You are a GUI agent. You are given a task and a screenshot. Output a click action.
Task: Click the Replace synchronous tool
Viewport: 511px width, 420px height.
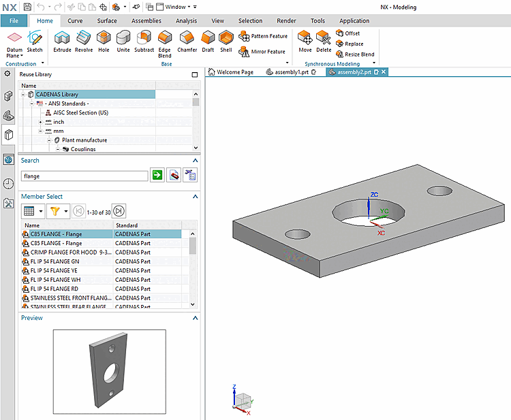tap(350, 44)
